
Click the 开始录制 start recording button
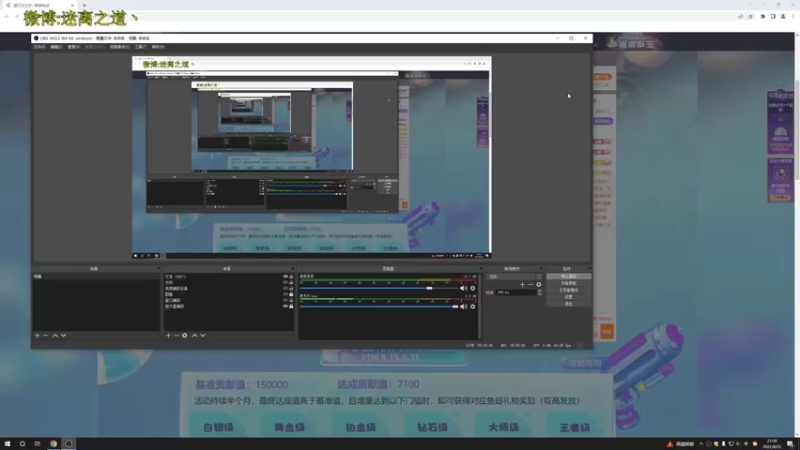pos(568,283)
